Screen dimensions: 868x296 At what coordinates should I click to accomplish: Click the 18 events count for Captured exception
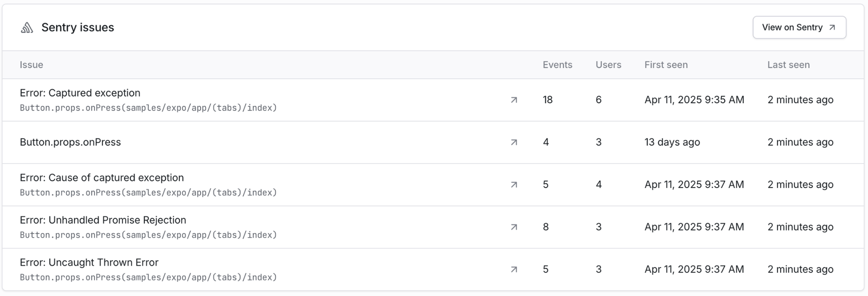(x=548, y=100)
